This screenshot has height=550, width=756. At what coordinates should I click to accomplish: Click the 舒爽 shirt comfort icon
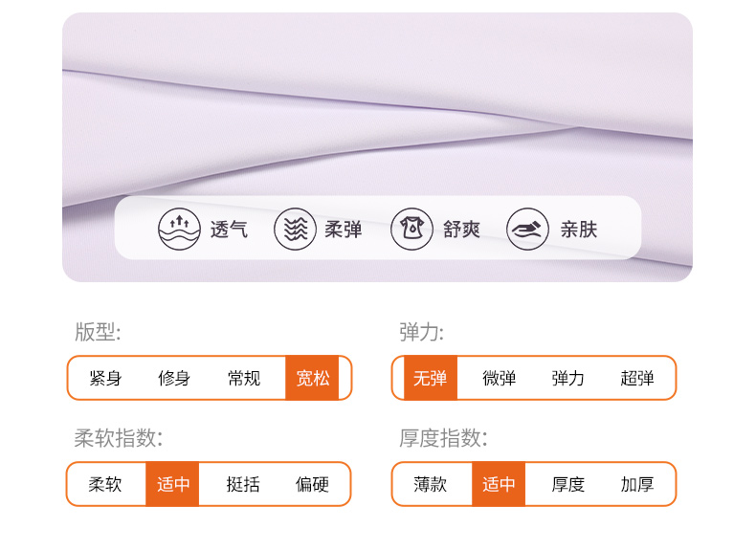pyautogui.click(x=411, y=230)
